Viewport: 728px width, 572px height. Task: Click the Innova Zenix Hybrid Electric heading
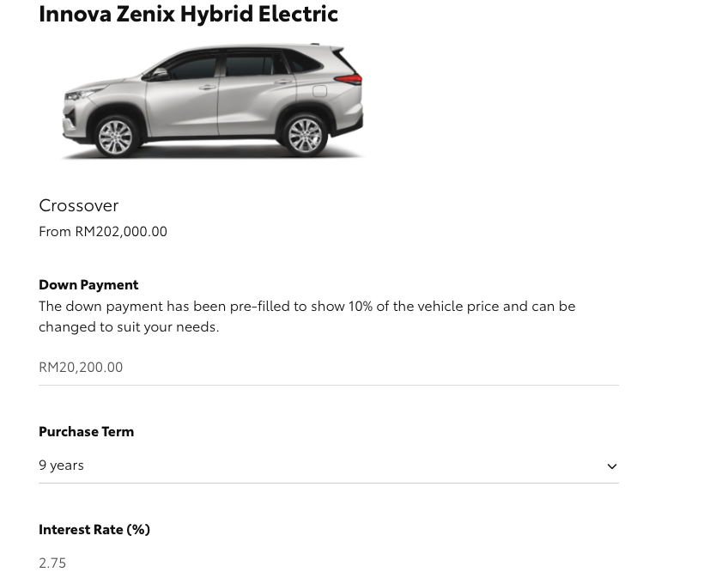189,14
